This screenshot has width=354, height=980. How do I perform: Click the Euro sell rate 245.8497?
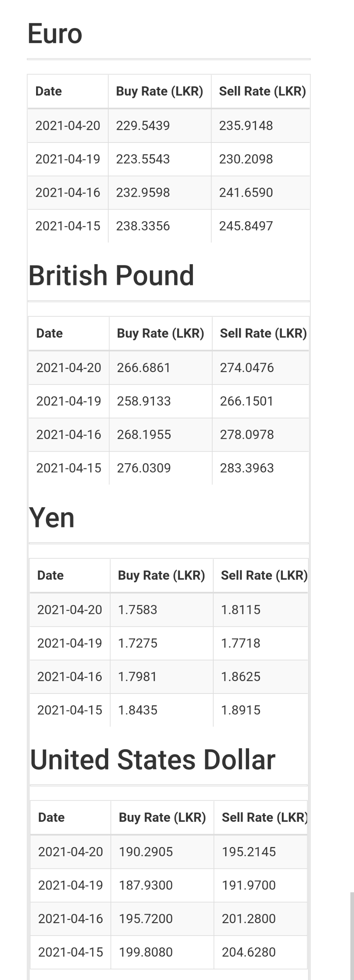pyautogui.click(x=246, y=226)
